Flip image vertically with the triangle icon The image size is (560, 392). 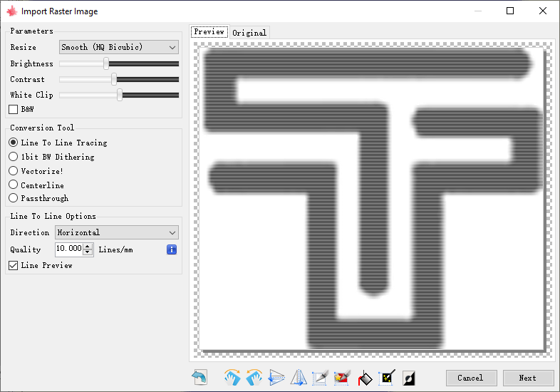(276, 377)
